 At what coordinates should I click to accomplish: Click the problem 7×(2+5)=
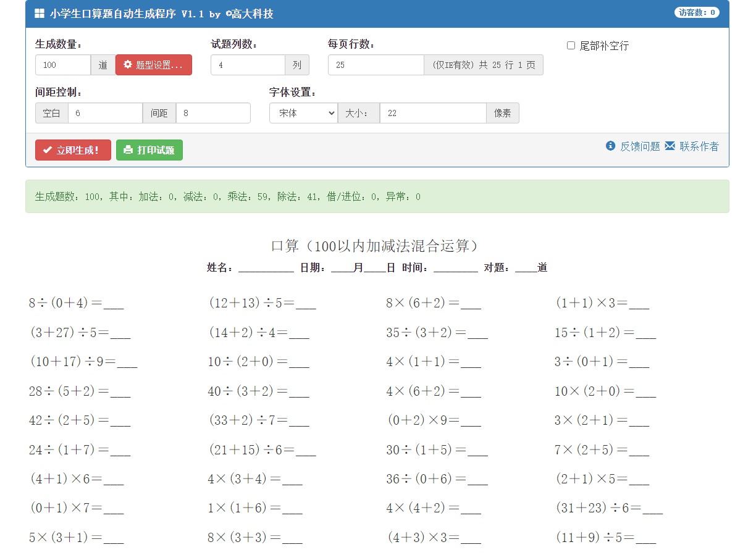602,450
